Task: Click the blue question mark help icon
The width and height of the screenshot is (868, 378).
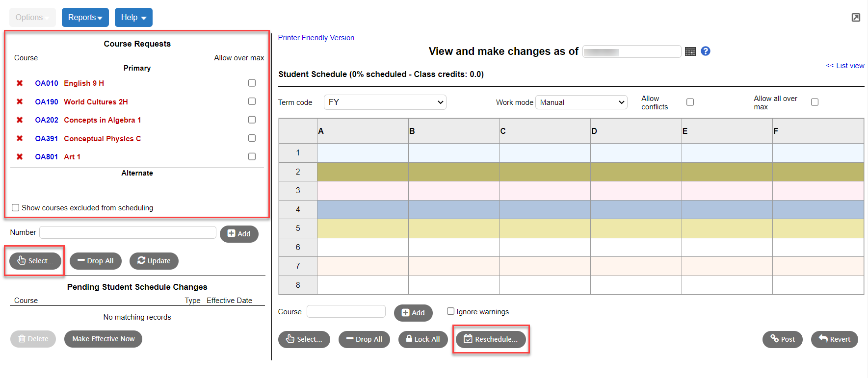Action: point(706,51)
